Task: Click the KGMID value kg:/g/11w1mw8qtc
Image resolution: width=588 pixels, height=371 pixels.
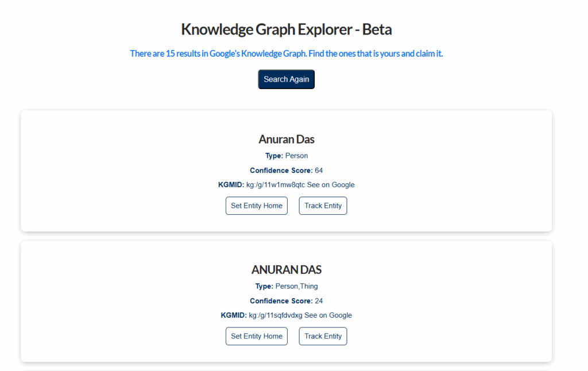Action: coord(276,185)
